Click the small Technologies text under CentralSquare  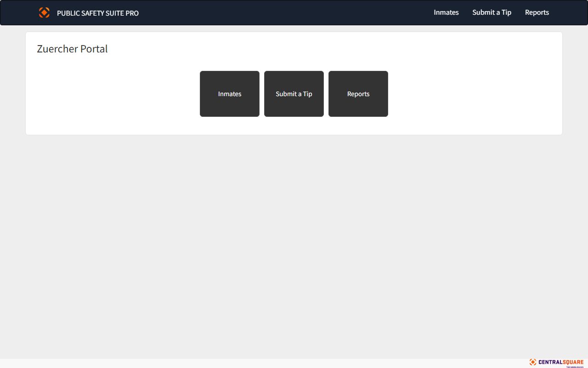click(x=575, y=367)
